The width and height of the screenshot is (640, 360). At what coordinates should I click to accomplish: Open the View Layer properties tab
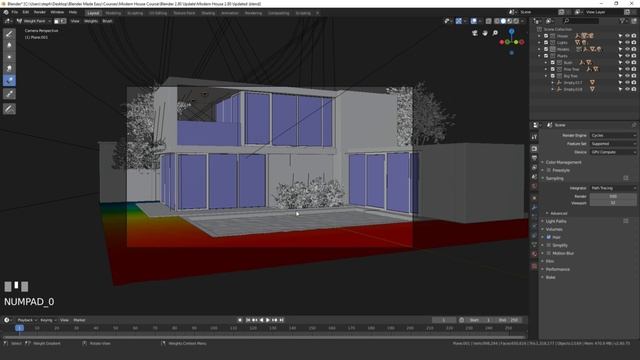(534, 167)
